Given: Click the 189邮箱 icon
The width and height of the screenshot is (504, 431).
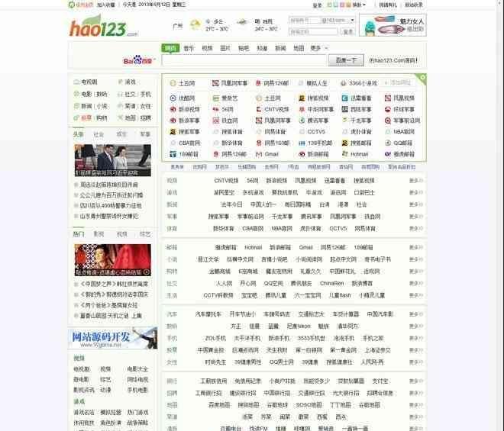Looking at the screenshot, I should tap(173, 154).
